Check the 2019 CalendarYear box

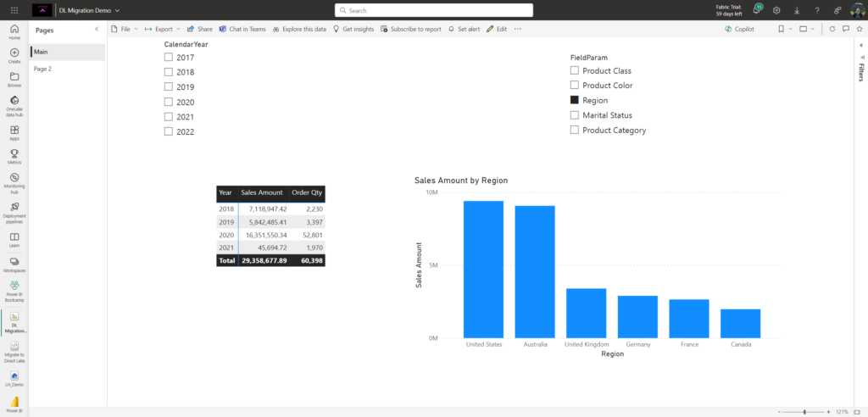pyautogui.click(x=169, y=87)
